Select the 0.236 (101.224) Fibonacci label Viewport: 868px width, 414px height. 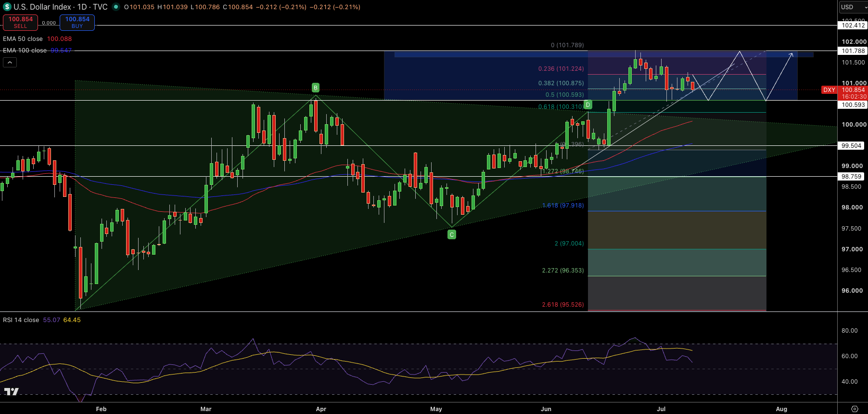tap(561, 69)
